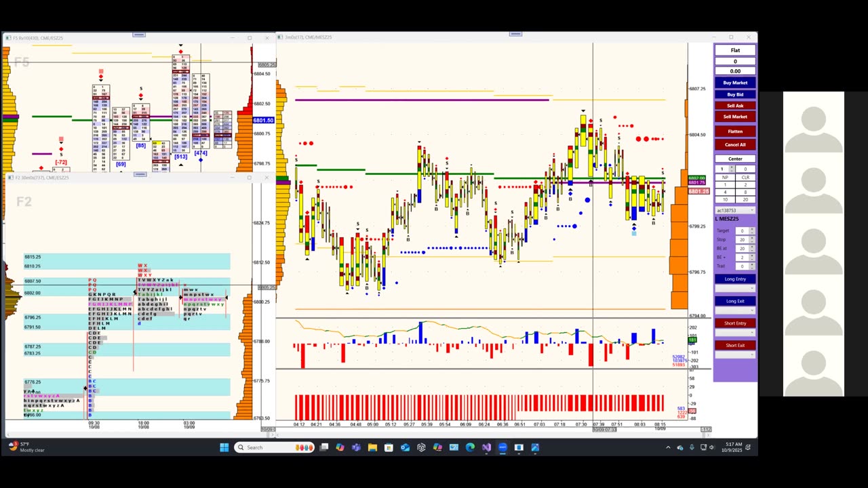Adjust the Target stepper arrows
The height and width of the screenshot is (488, 868).
[752, 231]
